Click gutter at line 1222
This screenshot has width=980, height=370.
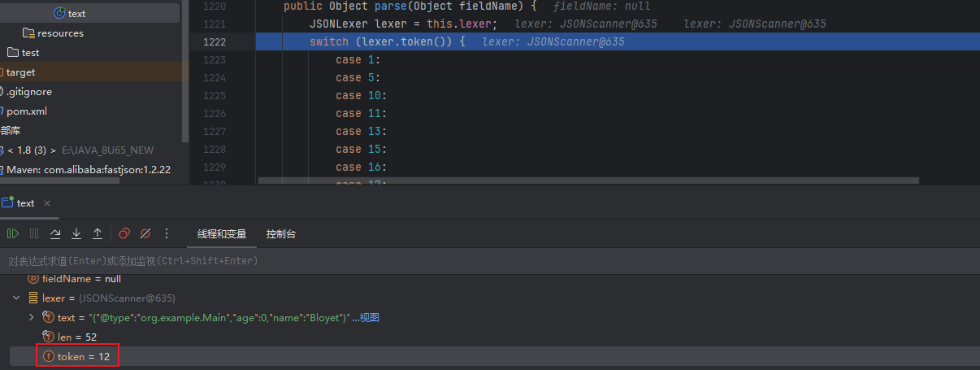click(x=215, y=41)
